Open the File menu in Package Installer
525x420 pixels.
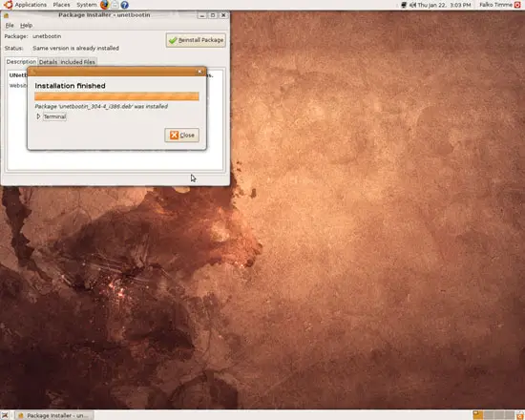click(10, 25)
